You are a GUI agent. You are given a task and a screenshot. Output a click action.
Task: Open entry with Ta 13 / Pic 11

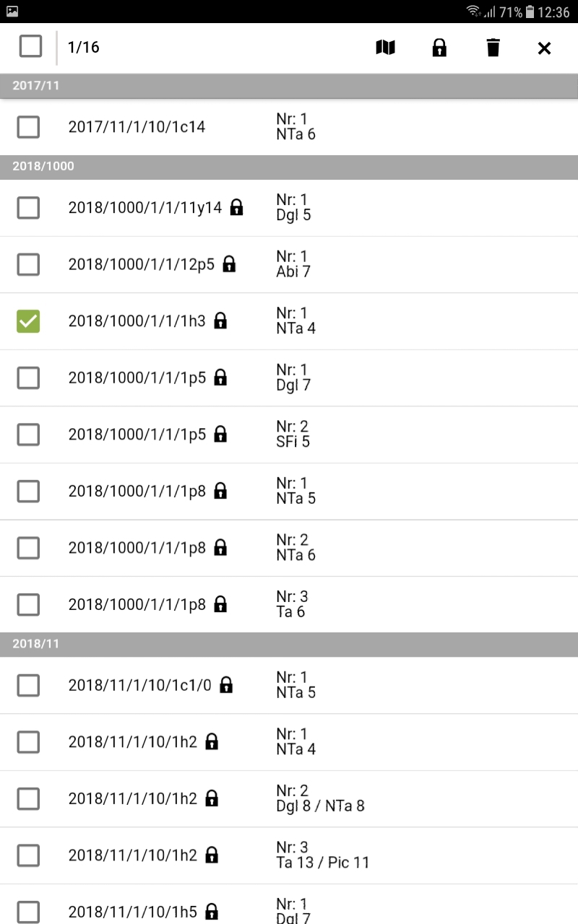pos(322,855)
